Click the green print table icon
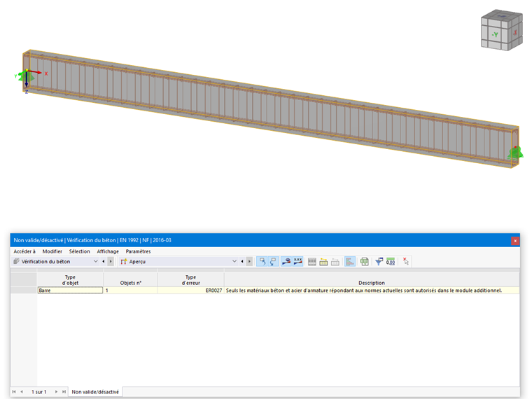Image resolution: width=532 pixels, height=399 pixels. [x=365, y=262]
